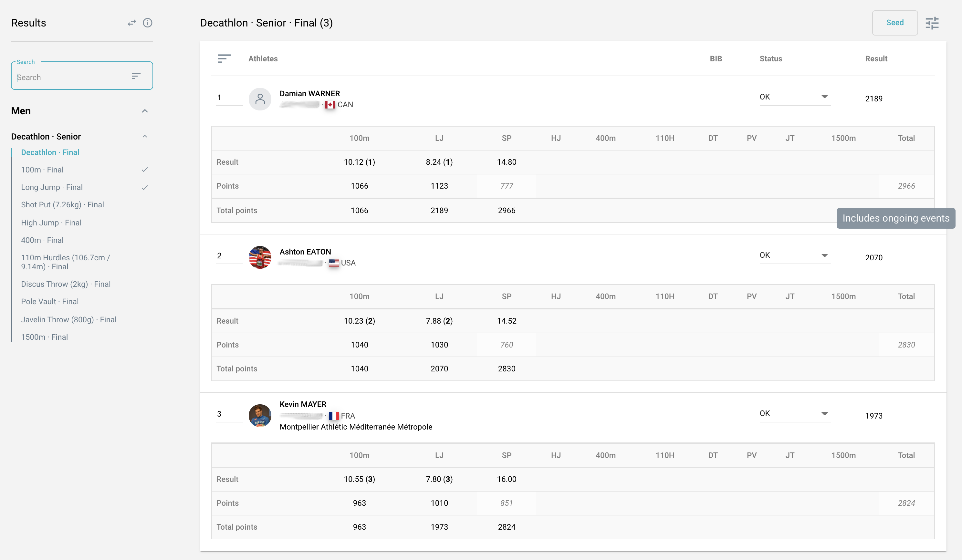Open Damian Warner's status dropdown
Image resolution: width=962 pixels, height=560 pixels.
[794, 97]
